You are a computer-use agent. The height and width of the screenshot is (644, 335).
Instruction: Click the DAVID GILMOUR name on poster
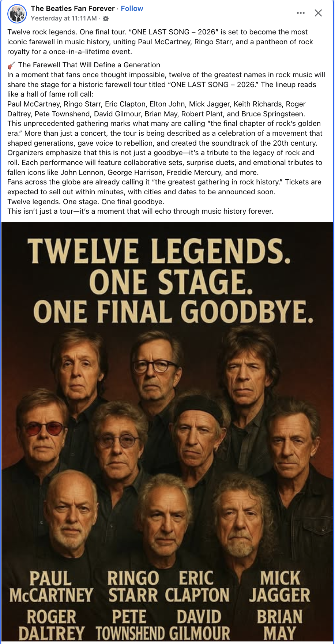coord(200,625)
